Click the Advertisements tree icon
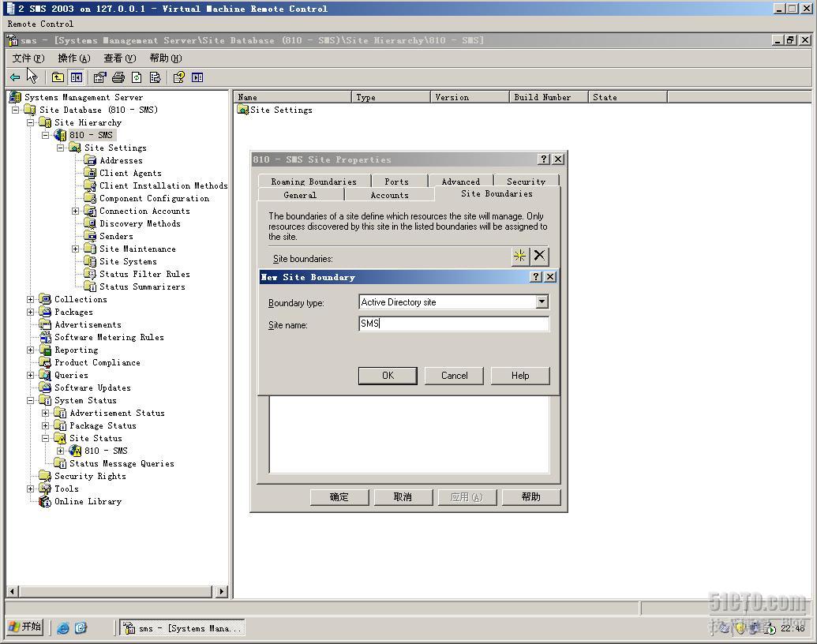 click(45, 324)
